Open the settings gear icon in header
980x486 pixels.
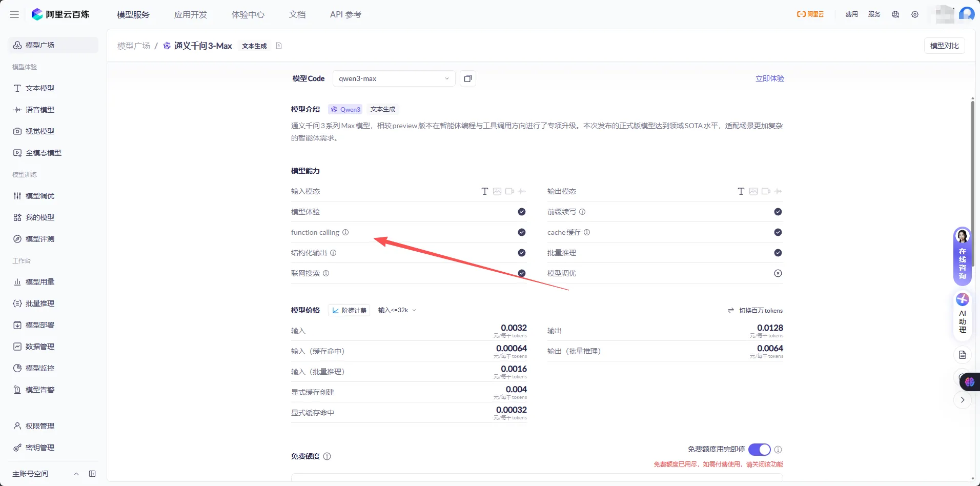click(x=915, y=14)
